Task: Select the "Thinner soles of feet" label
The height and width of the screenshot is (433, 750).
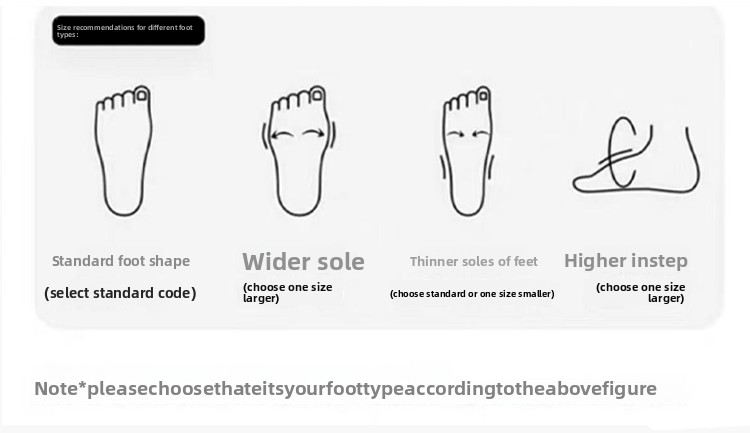Action: (x=473, y=262)
